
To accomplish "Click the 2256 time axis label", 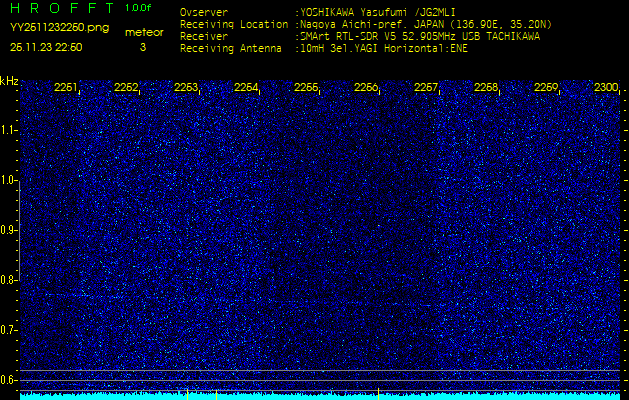I will (x=366, y=87).
